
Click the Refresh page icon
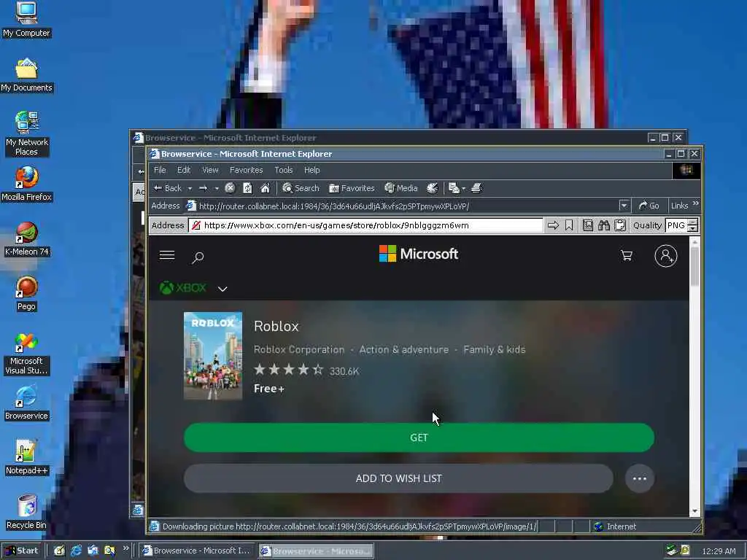(x=248, y=188)
